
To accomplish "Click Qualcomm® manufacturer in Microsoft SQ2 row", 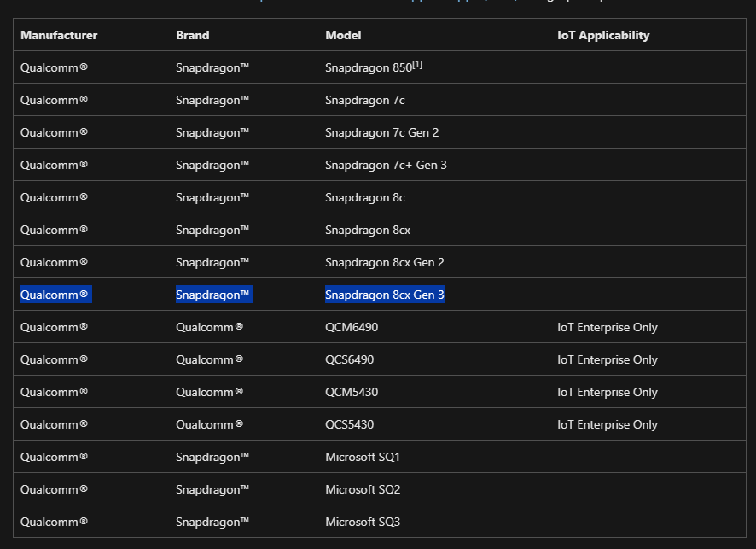I will tap(54, 489).
